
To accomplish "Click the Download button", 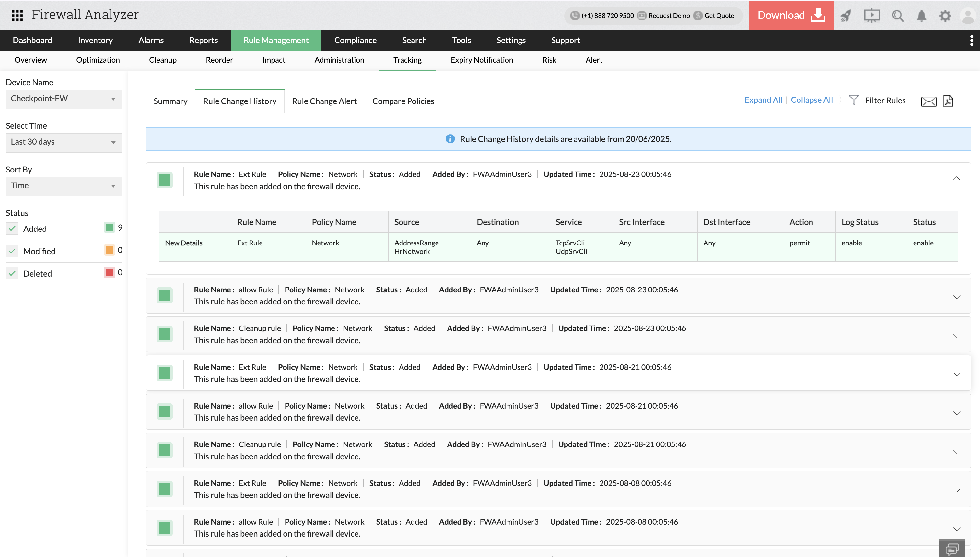I will (791, 16).
